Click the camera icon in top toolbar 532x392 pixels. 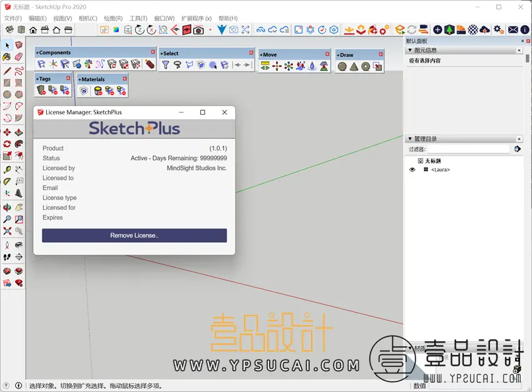click(198, 30)
